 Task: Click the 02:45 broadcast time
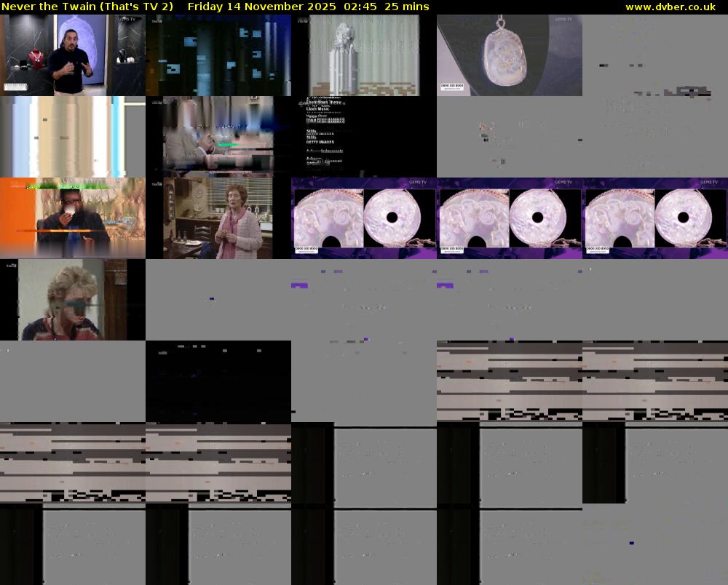(360, 7)
